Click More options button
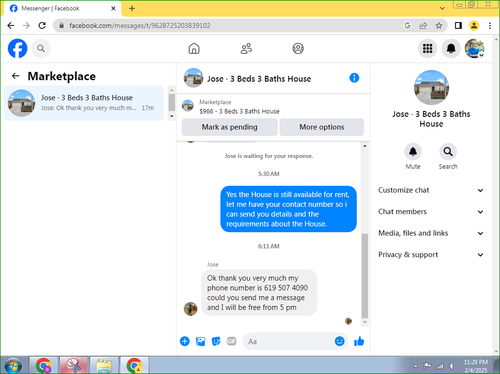 (322, 127)
